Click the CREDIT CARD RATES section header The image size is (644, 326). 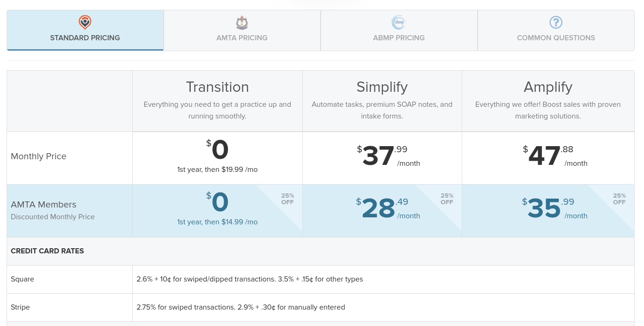pyautogui.click(x=47, y=251)
